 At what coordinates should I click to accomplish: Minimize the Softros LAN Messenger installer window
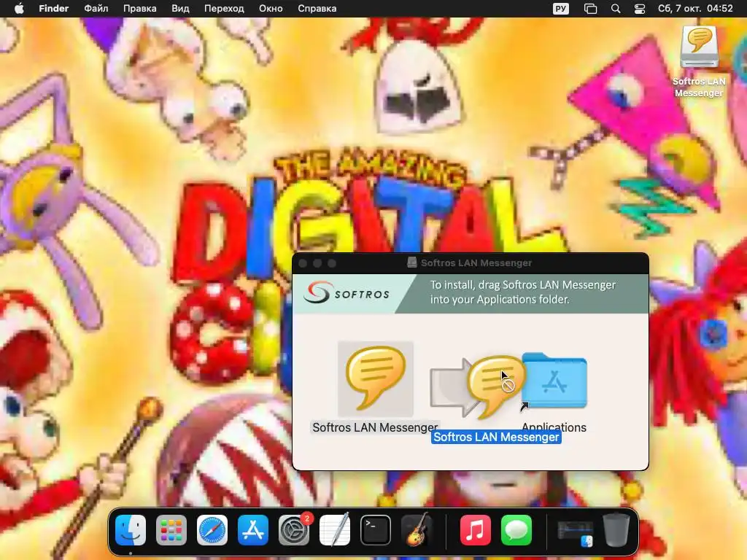[317, 263]
